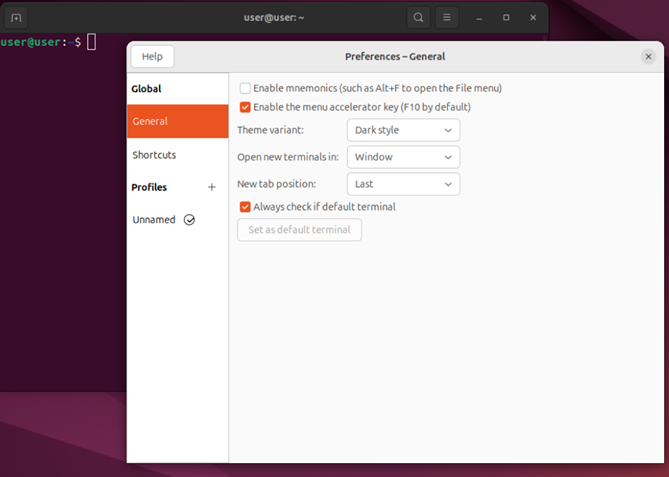Click the Help button
669x477 pixels.
pyautogui.click(x=152, y=56)
